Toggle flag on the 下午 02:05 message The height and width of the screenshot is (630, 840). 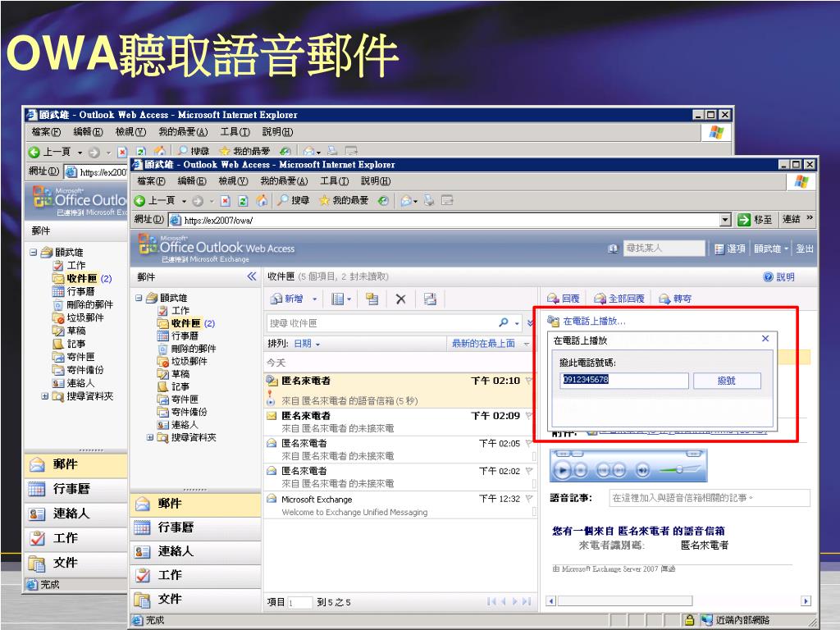(x=529, y=443)
